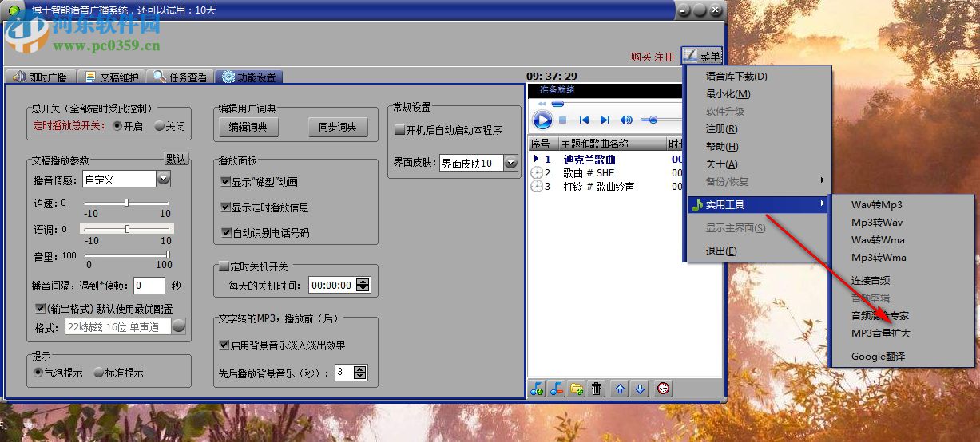Click the 菜单 button
Viewport: 980px width, 442px height.
703,56
